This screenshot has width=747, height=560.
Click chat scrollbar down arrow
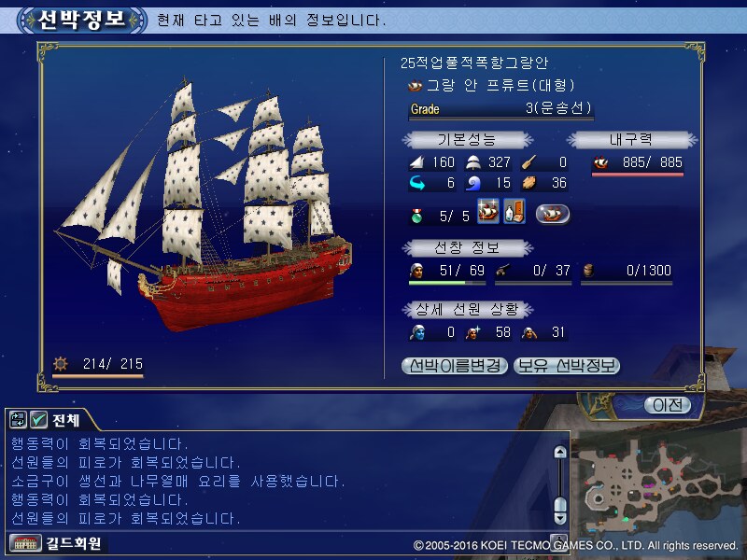point(560,518)
